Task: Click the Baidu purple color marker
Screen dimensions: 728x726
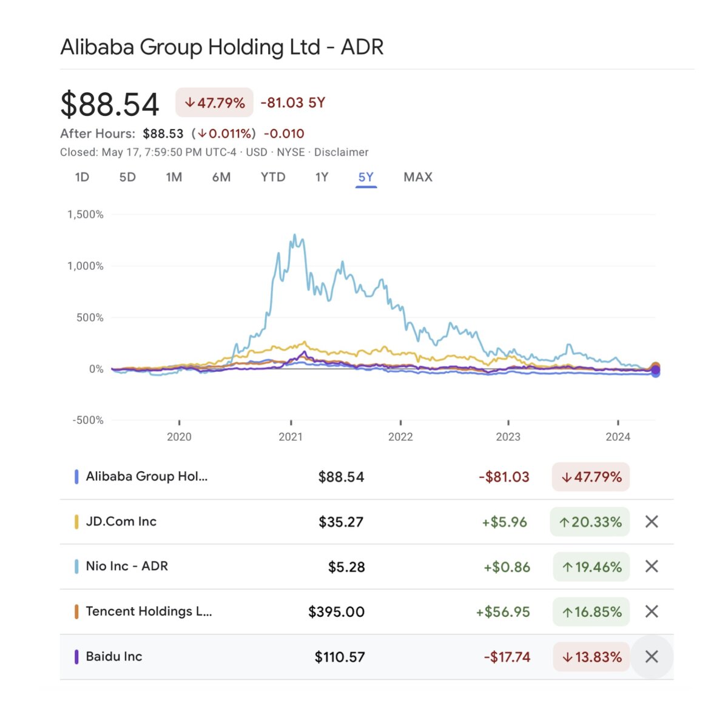Action: pos(76,656)
